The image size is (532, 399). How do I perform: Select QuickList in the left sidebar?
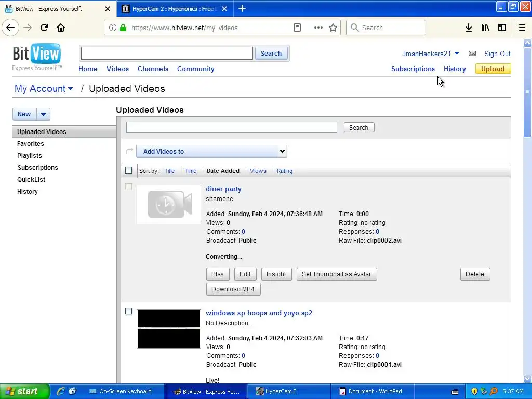tap(31, 179)
